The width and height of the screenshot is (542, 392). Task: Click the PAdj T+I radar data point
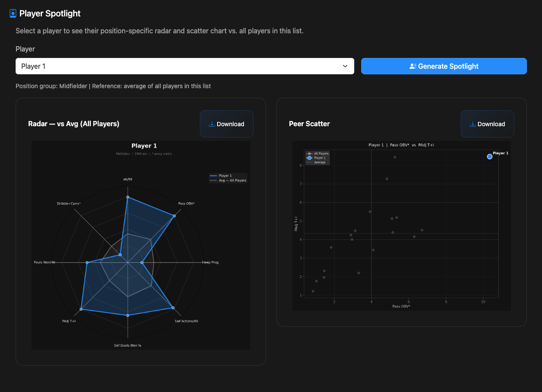81,309
